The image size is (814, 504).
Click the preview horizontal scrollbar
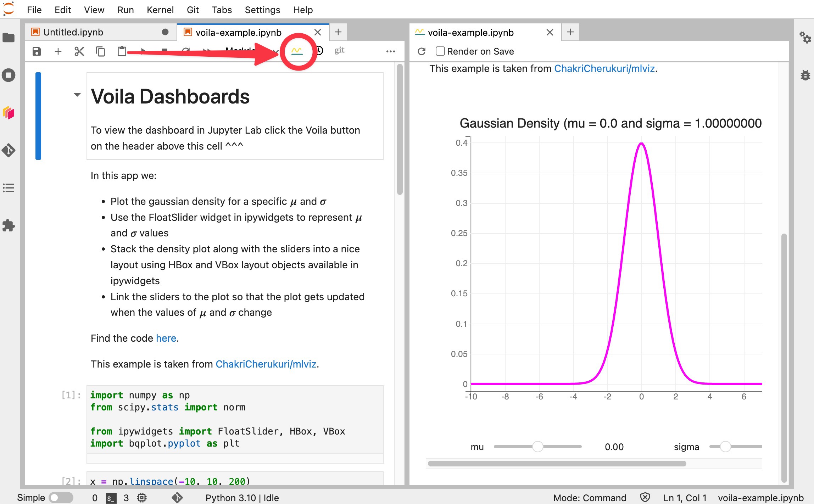coord(557,464)
